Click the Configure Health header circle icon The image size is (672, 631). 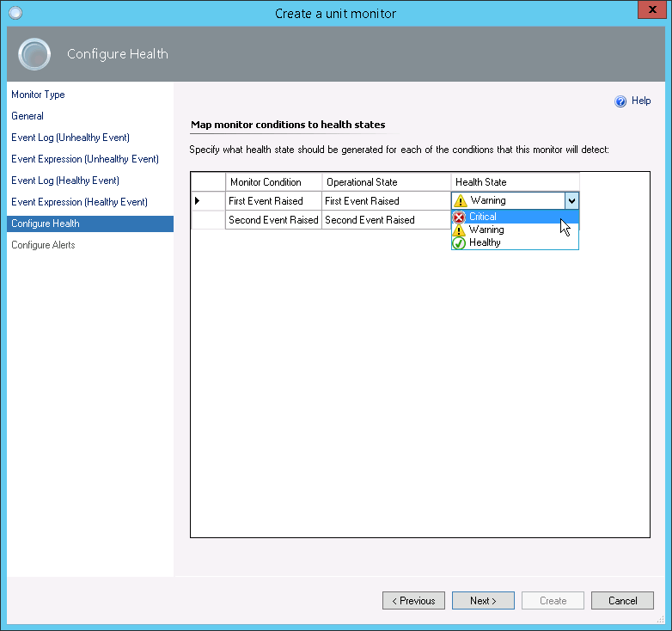pyautogui.click(x=34, y=54)
